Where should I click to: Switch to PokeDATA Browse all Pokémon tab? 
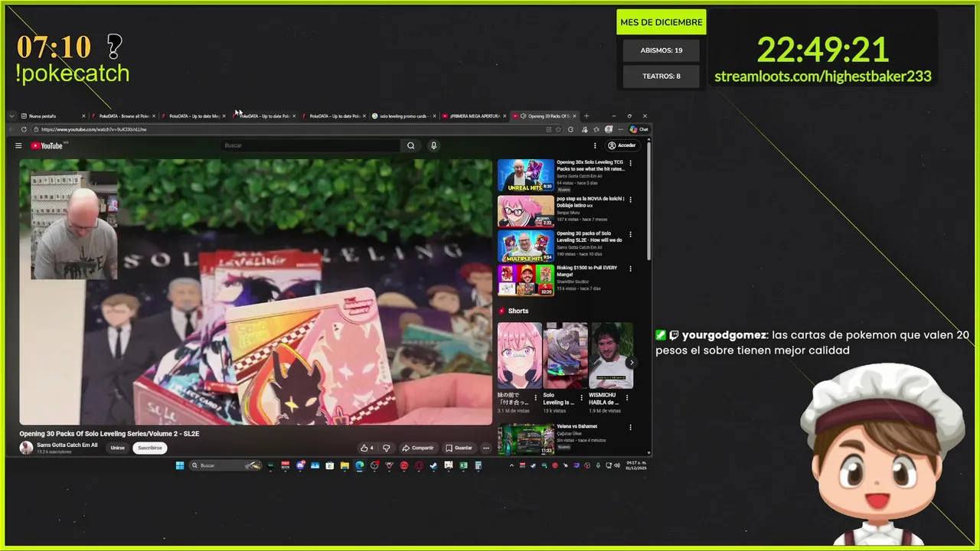click(123, 116)
